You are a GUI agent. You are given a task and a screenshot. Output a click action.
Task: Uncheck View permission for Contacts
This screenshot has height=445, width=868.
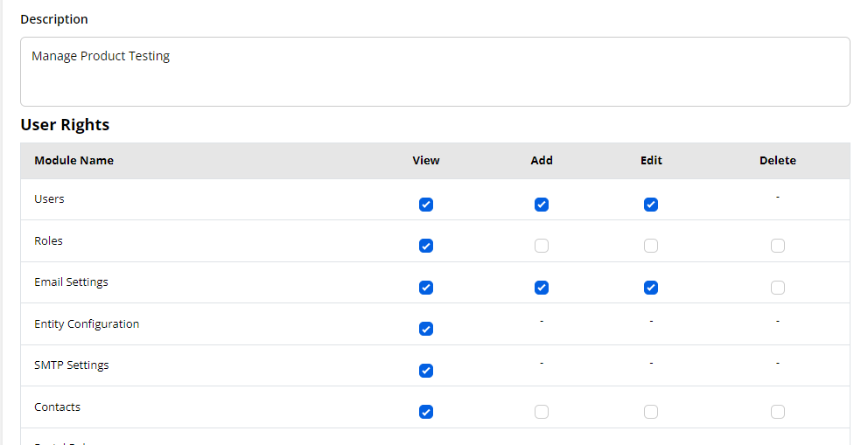(426, 412)
